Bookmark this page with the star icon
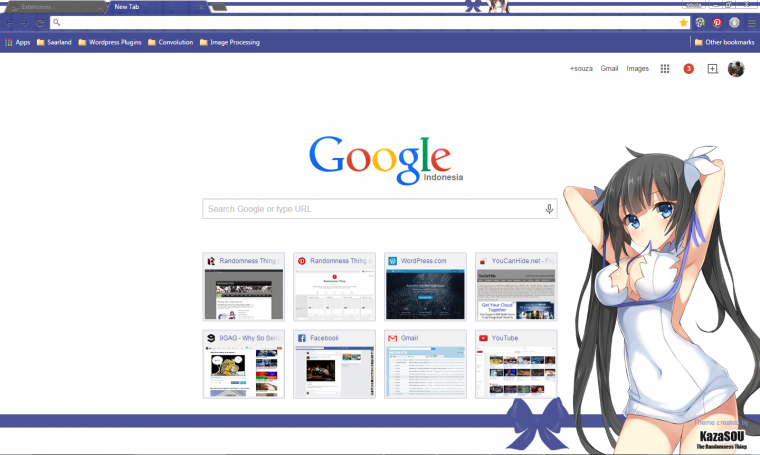Viewport: 760px width, 455px height. click(x=683, y=23)
